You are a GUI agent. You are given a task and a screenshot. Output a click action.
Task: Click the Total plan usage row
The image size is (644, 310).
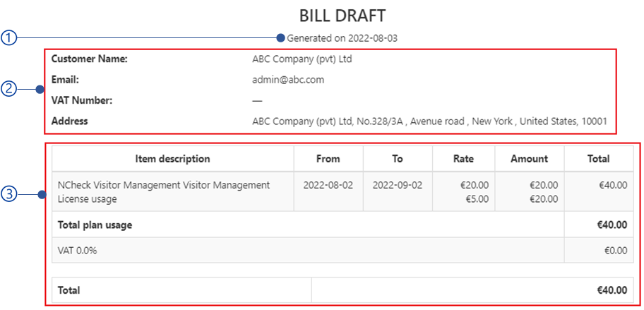342,225
